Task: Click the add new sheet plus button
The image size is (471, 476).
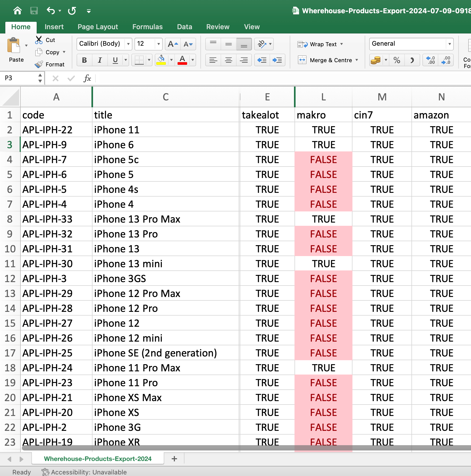Action: pyautogui.click(x=174, y=459)
